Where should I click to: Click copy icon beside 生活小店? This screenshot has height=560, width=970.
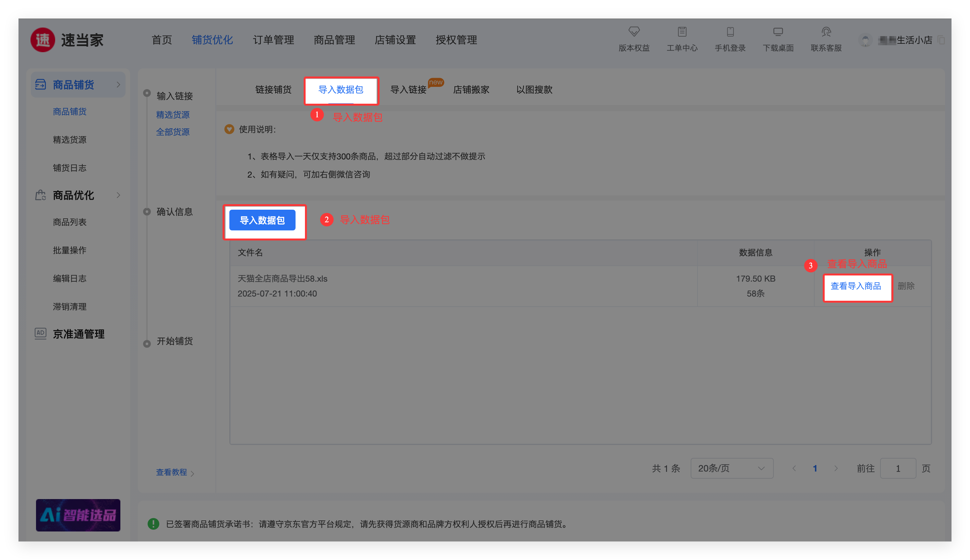point(941,40)
